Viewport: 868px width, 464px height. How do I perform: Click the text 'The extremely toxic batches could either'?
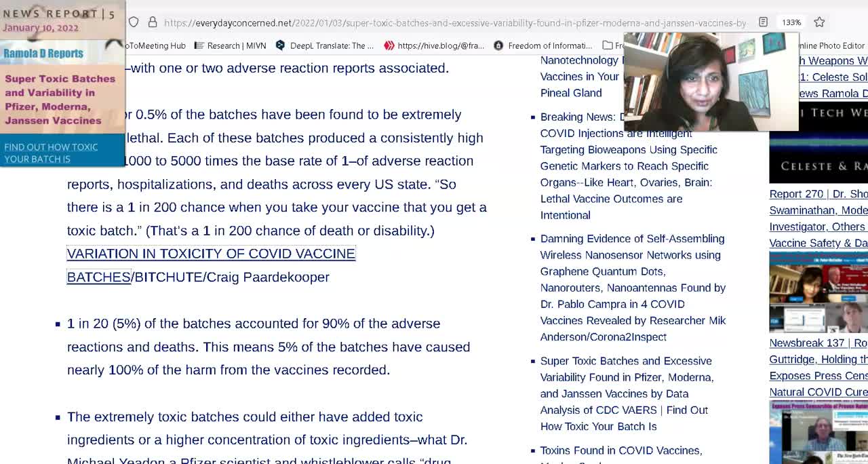(245, 417)
